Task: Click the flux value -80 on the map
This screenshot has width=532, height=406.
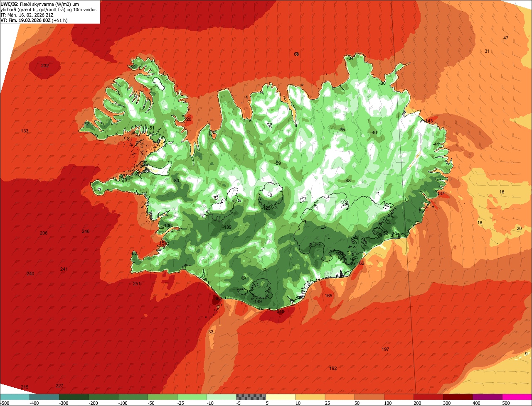Action: pyautogui.click(x=175, y=181)
